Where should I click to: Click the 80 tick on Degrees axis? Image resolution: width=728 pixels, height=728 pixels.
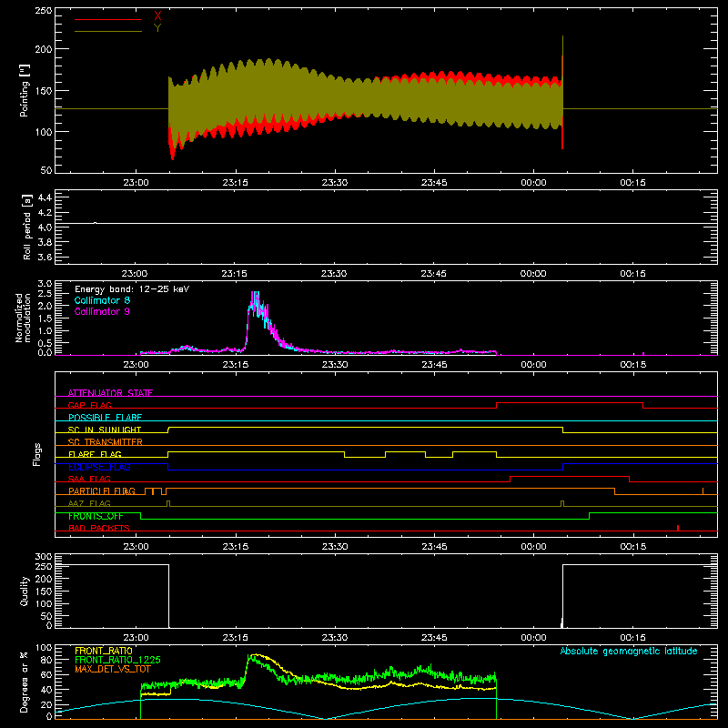46,660
